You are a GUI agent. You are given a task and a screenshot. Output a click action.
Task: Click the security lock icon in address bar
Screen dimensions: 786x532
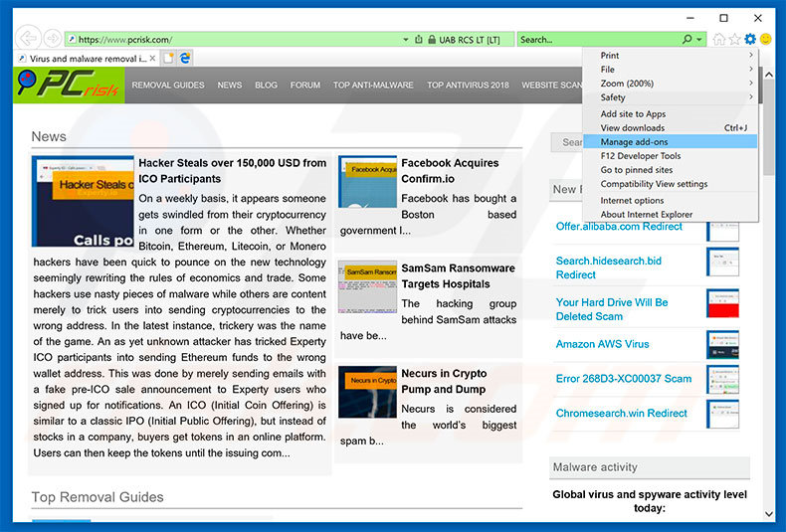click(432, 39)
